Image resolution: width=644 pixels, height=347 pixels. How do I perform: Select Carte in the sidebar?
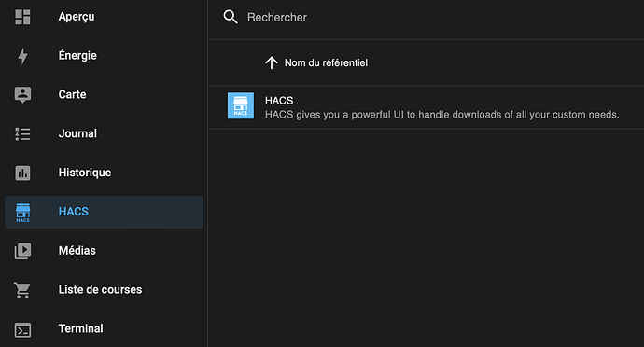pos(72,94)
